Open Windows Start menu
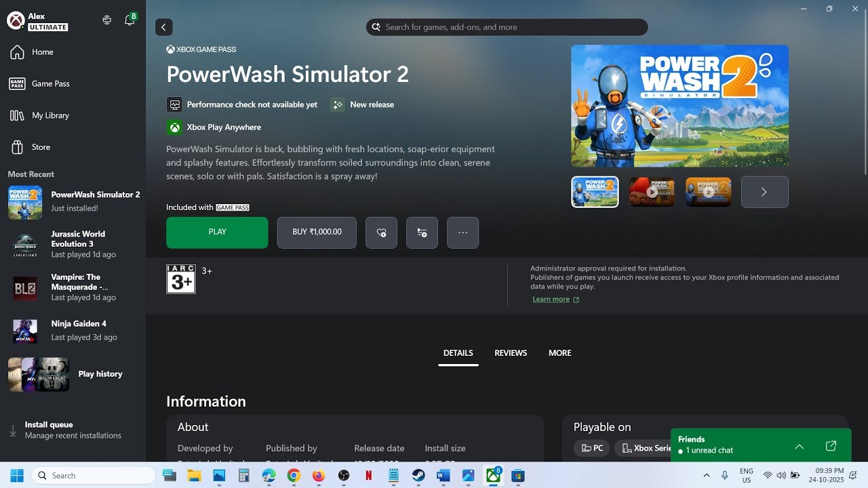Screen dimensions: 868x488 [x=16, y=476]
